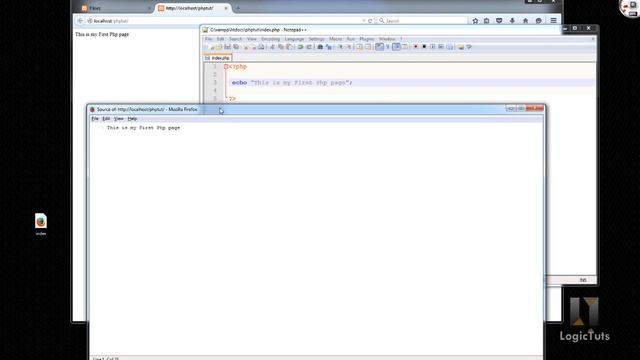Click the Replace icon in Notepad++ toolbar

[329, 47]
